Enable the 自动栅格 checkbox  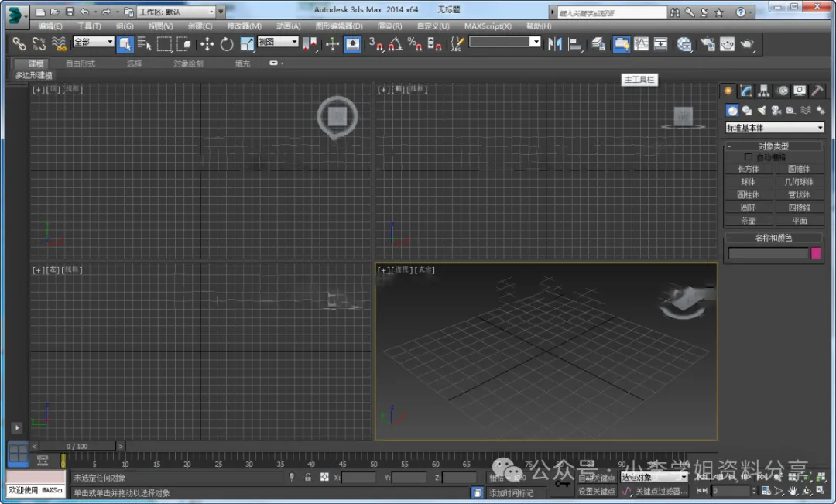pos(748,157)
